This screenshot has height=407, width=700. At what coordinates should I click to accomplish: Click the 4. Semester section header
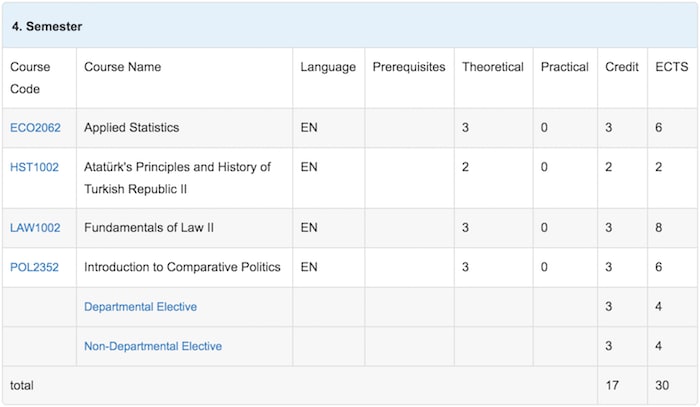tap(47, 26)
